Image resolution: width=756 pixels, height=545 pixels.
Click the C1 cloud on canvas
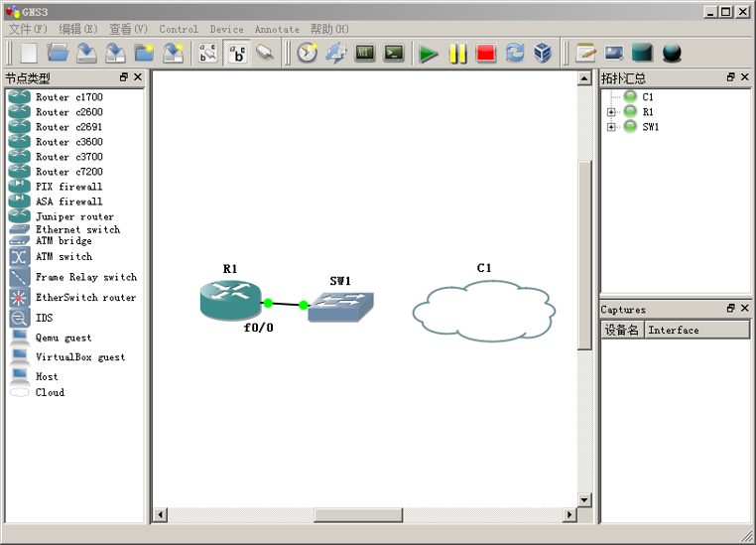pos(483,311)
